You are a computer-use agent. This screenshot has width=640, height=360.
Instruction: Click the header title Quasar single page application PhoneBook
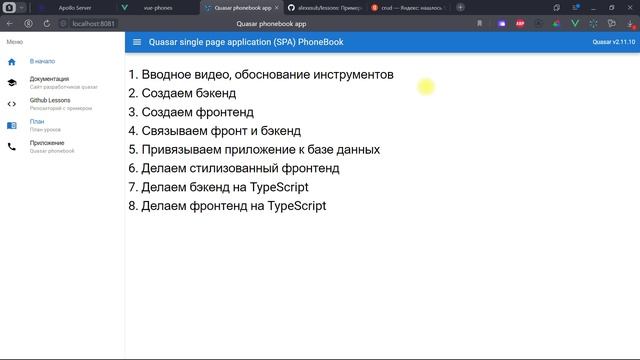click(246, 42)
